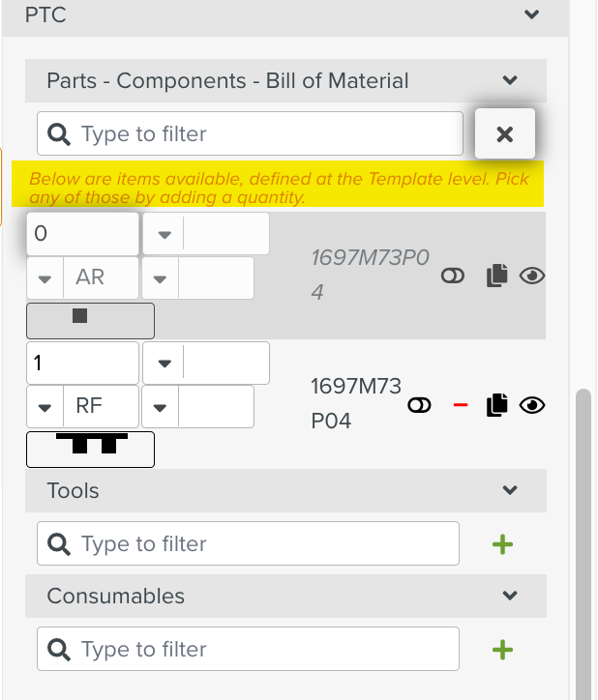Open the RF type dropdown arrow

tap(45, 407)
